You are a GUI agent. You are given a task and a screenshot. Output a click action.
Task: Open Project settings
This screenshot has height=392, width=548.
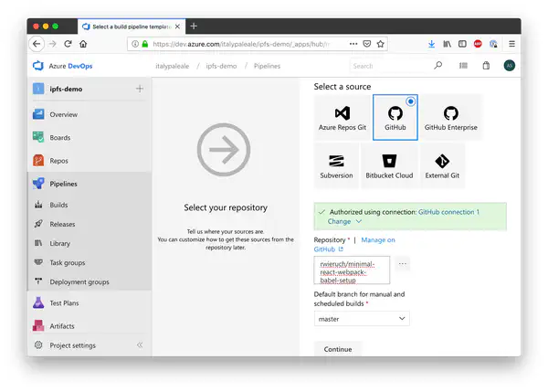pyautogui.click(x=71, y=345)
